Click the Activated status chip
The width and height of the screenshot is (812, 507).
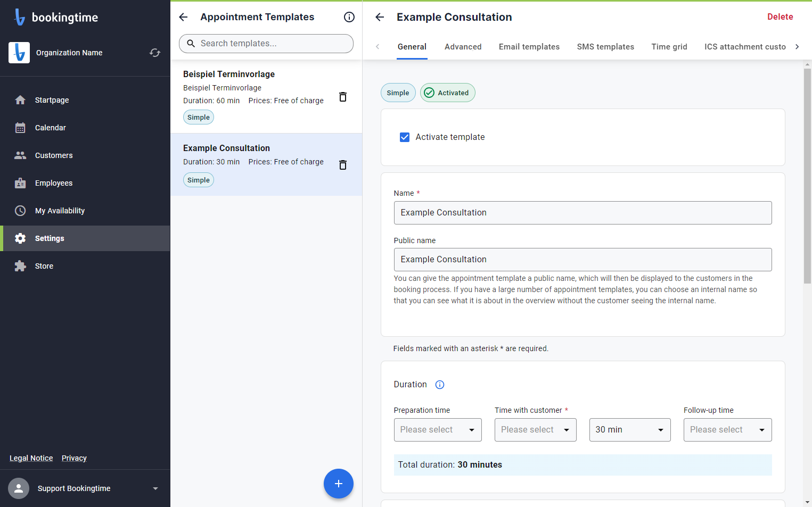click(447, 93)
